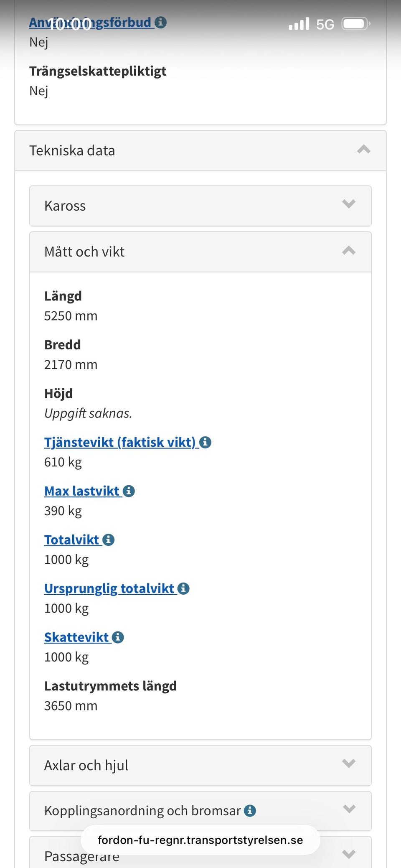The width and height of the screenshot is (401, 868).
Task: Click the Ursprunglig totalvikt link
Action: point(109,589)
